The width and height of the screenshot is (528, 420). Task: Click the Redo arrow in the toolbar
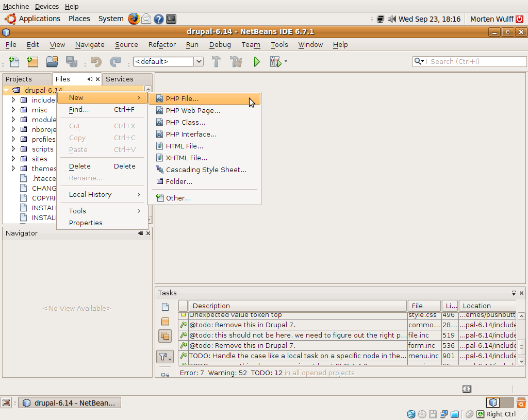(115, 62)
